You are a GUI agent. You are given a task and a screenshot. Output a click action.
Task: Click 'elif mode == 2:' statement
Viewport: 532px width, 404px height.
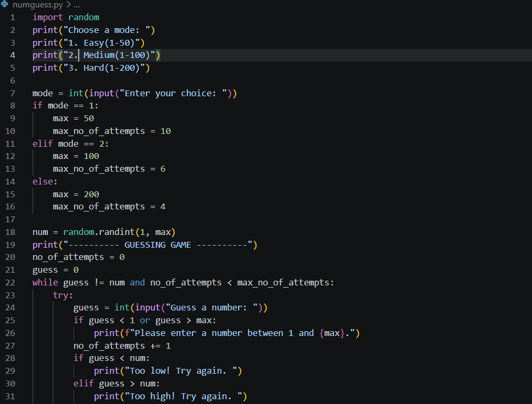click(x=71, y=144)
